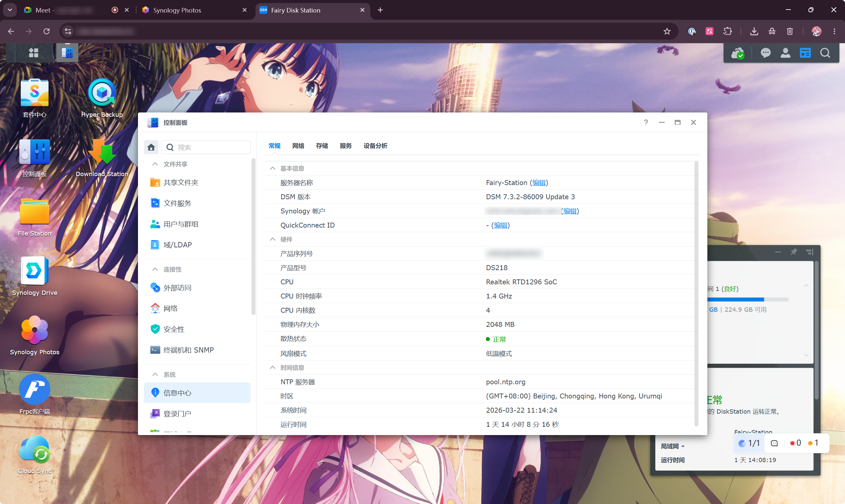Switch to the 网络 tab in Control Panel
Image resolution: width=845 pixels, height=504 pixels.
298,146
